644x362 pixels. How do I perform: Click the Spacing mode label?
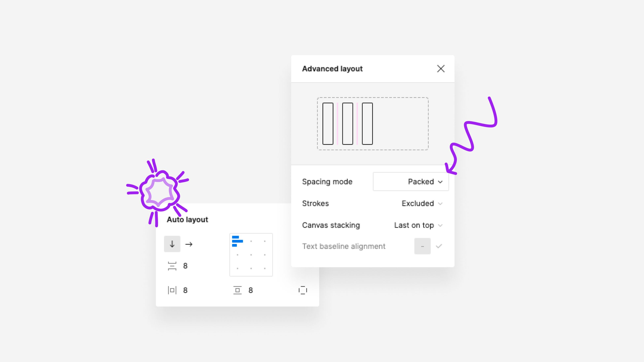tap(327, 182)
